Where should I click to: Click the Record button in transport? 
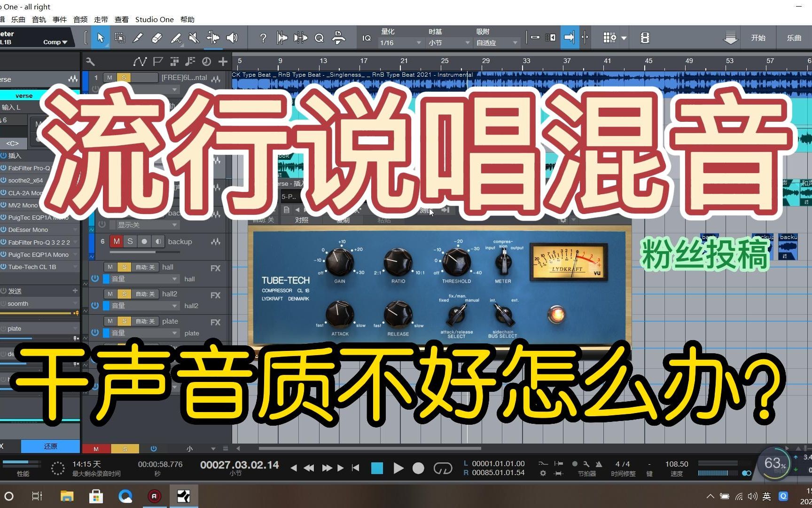[x=418, y=468]
